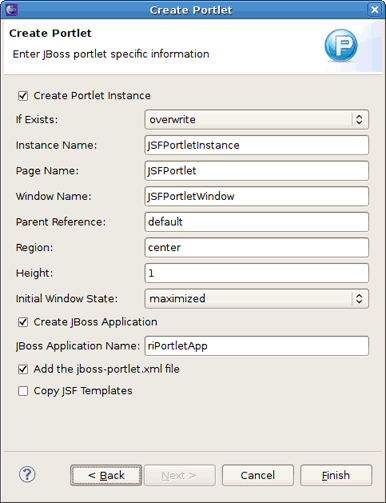386x503 pixels.
Task: Click the Enter JBoss portlet specific information text
Action: 111,54
